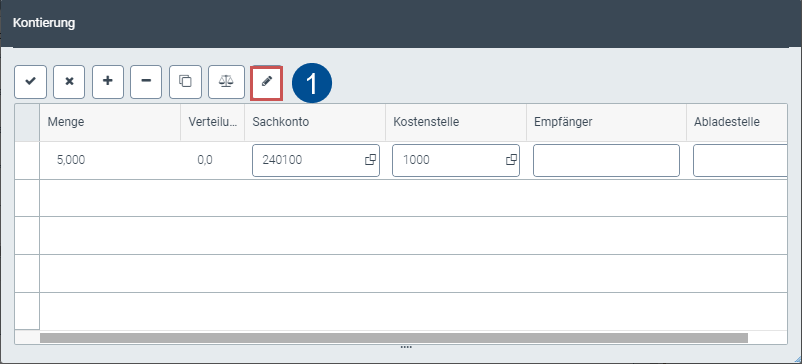Select the Verteilu... column header

click(x=212, y=122)
